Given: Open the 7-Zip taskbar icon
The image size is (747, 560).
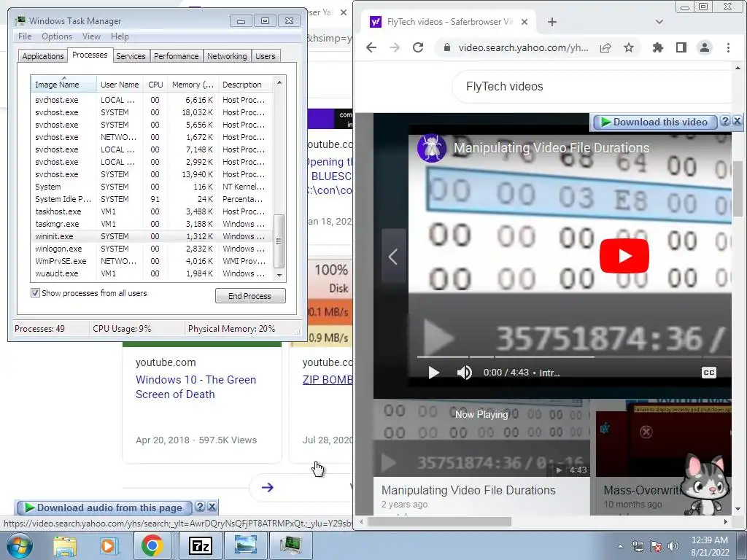Looking at the screenshot, I should (x=200, y=545).
